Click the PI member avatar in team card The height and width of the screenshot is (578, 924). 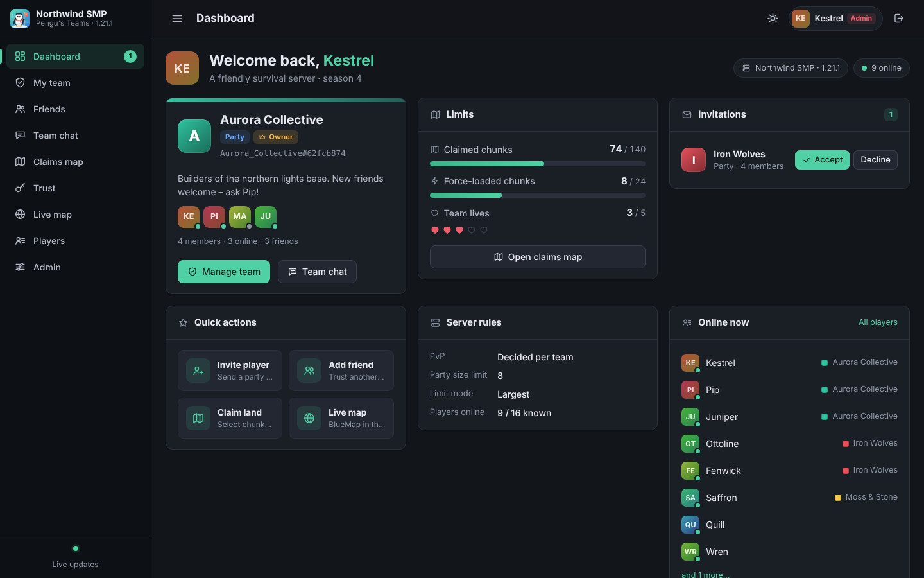(x=214, y=216)
